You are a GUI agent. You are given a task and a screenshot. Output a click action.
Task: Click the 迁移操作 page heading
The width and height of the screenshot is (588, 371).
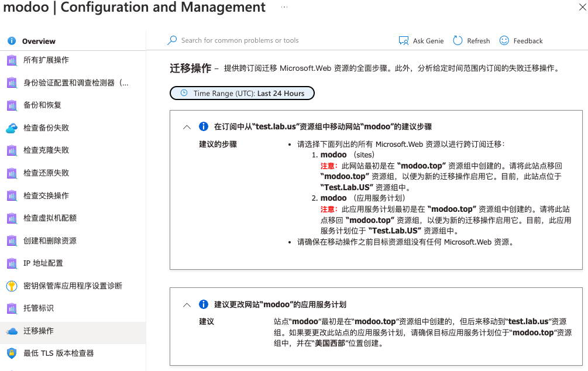[191, 68]
